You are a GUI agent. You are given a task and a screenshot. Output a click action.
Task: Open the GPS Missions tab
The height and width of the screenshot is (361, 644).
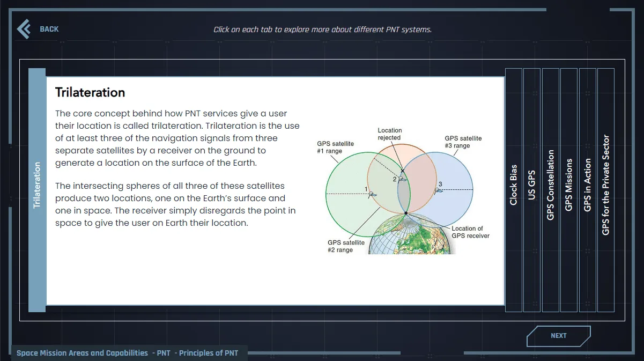click(x=569, y=189)
